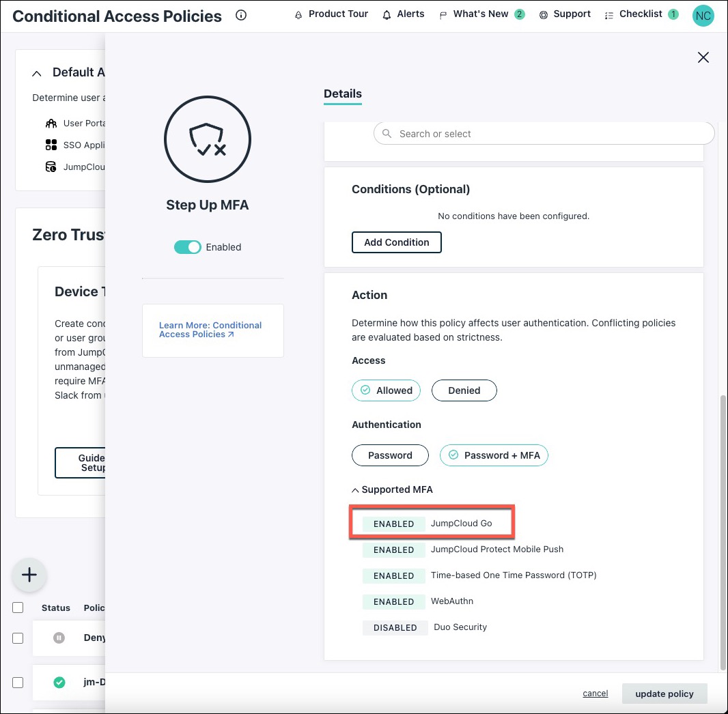Click the Add Condition button
This screenshot has height=714, width=728.
click(396, 242)
